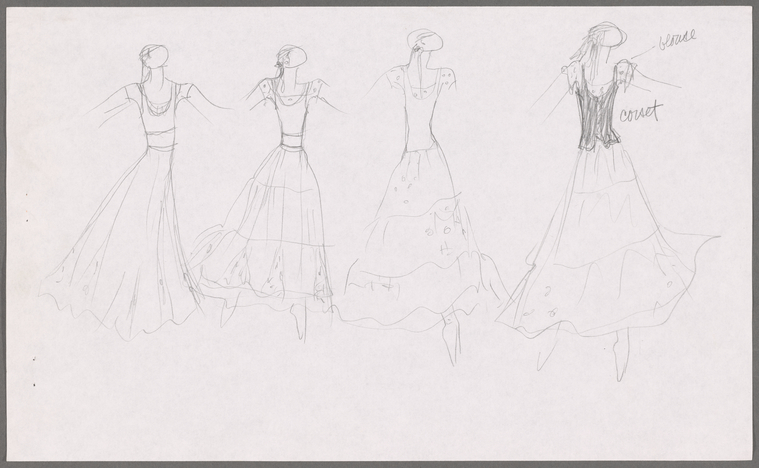Click the handwritten "corset" annotation
The image size is (759, 468).
[x=639, y=113]
